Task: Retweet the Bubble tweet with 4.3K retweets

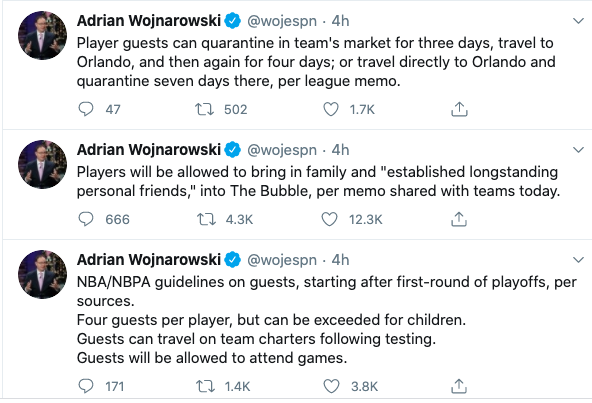Action: point(206,219)
